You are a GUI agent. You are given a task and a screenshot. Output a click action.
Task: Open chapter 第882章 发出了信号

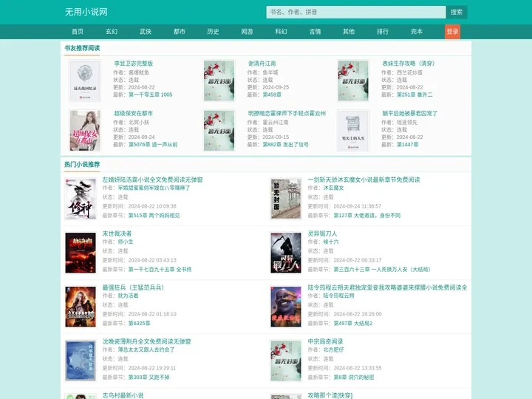coord(285,145)
